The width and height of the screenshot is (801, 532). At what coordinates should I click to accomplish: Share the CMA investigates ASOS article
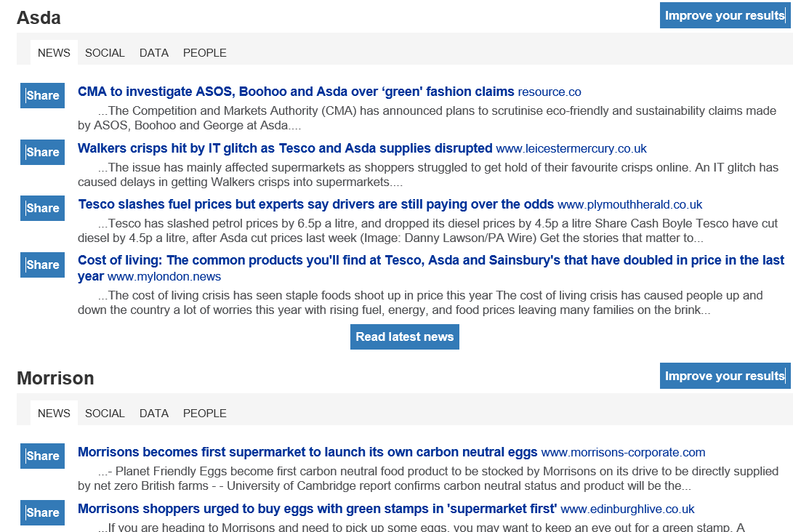[x=42, y=95]
